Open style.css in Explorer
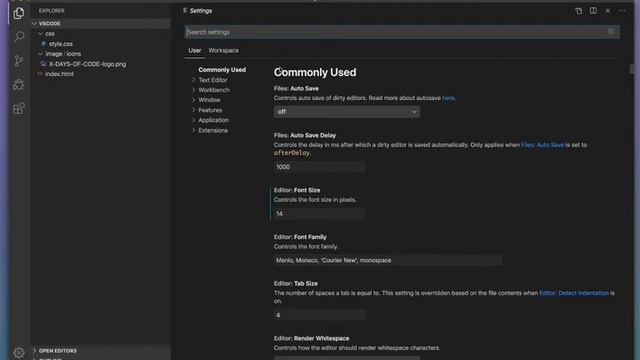 point(61,44)
